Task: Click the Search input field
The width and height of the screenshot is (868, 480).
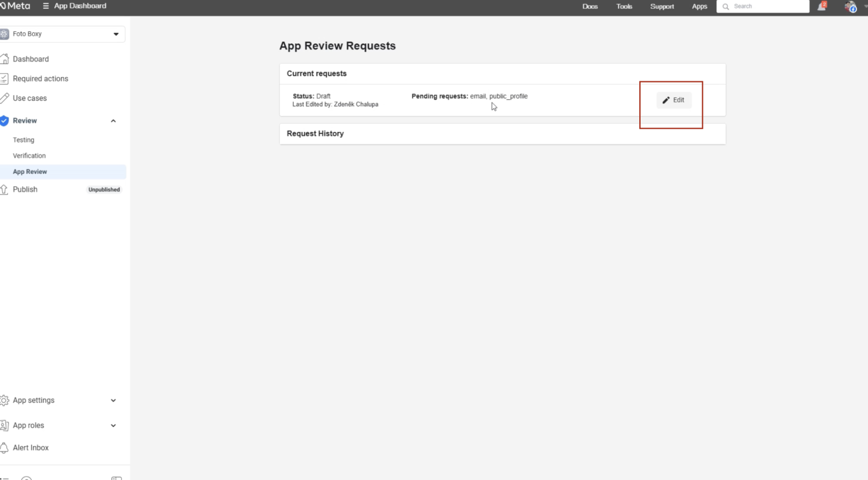Action: [x=763, y=6]
